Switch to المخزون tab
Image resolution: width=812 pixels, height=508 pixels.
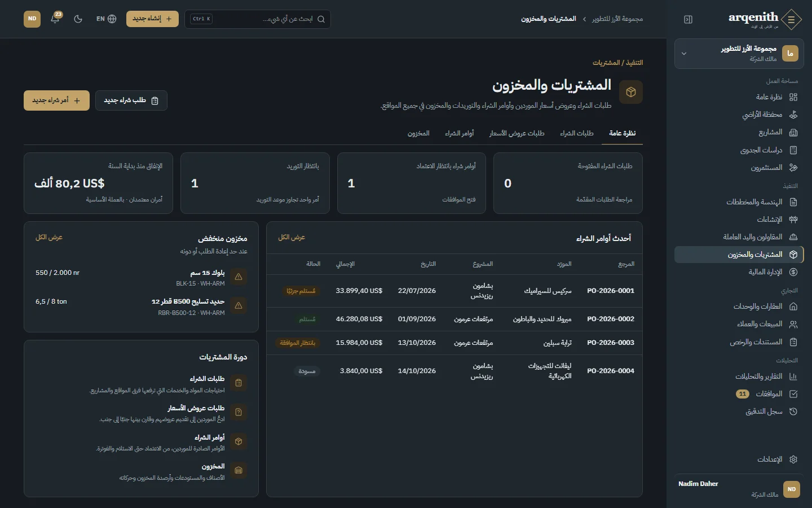[x=418, y=134]
